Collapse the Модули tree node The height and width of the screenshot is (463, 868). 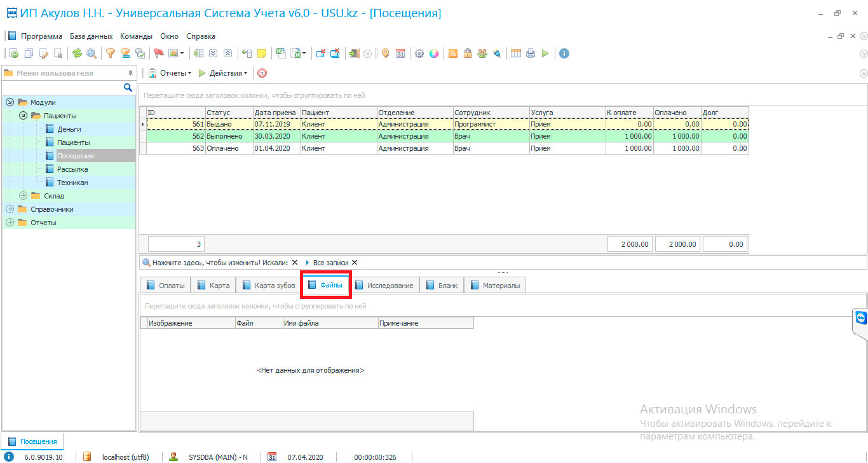(x=10, y=102)
